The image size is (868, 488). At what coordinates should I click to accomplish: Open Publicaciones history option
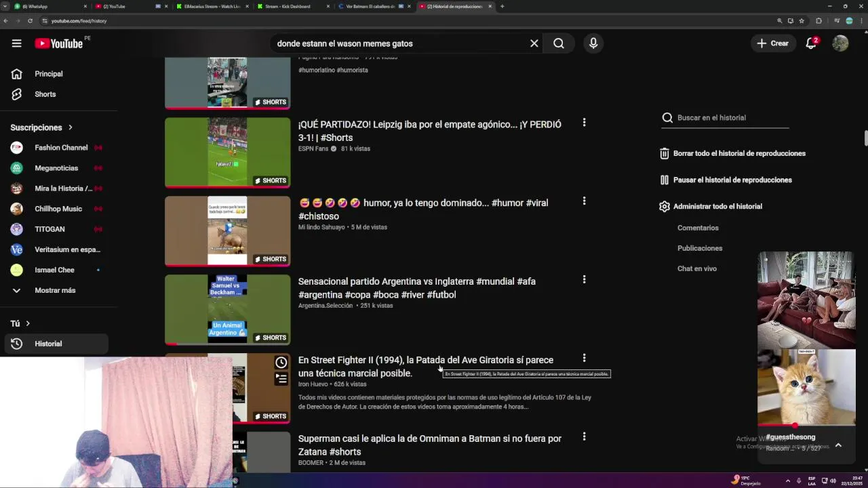pos(700,248)
